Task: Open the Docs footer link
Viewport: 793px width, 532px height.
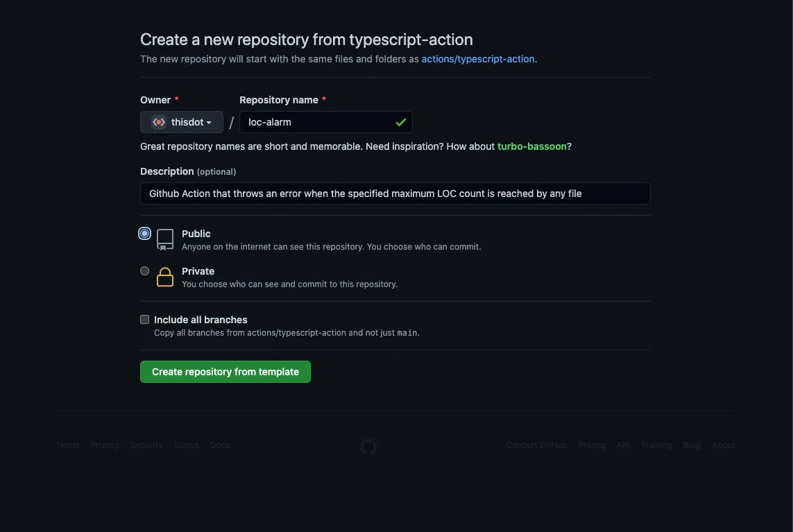Action: pyautogui.click(x=219, y=445)
